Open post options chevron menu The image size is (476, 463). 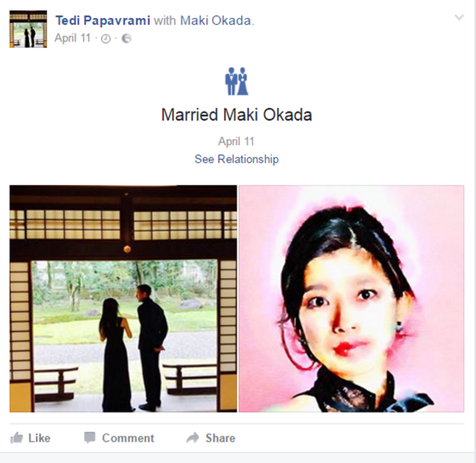(459, 17)
